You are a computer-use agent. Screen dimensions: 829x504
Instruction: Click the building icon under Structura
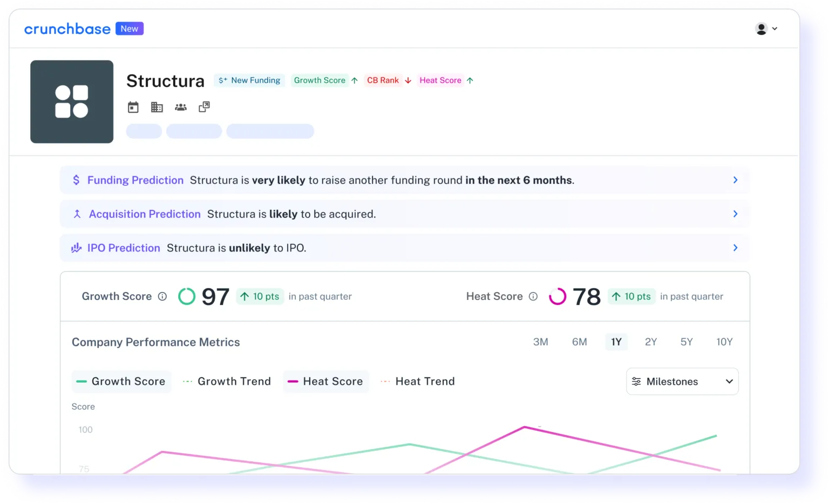click(x=157, y=107)
